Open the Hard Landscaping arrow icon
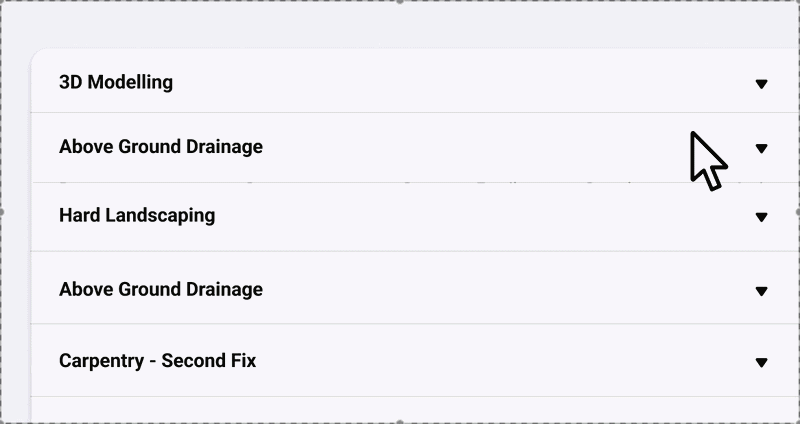The image size is (800, 424). point(761,217)
